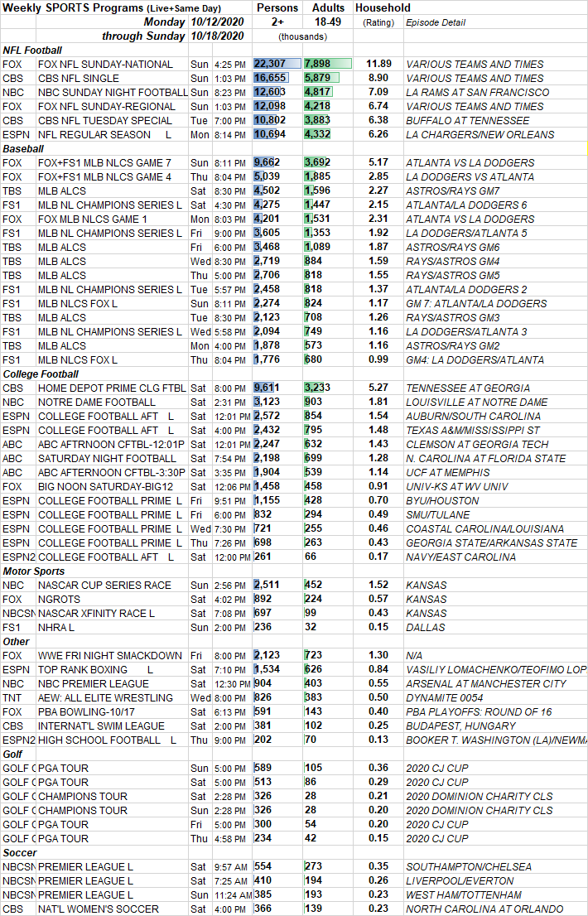Click LIVERPOOL/EVERTON episode detail
Screen dimensions: 588x916
[460, 880]
